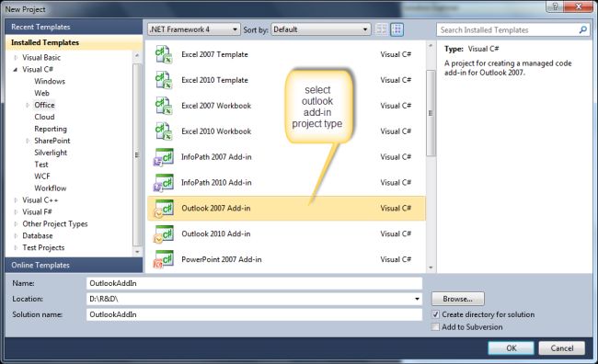598x364 pixels.
Task: Expand the Visual Basic tree node
Action: [x=16, y=58]
